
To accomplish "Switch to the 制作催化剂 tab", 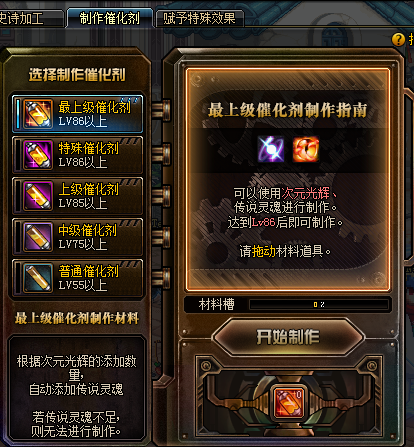I will click(x=110, y=18).
